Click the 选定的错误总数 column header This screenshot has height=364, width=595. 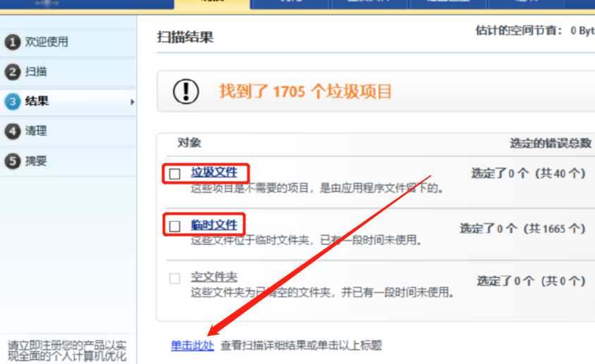[550, 143]
